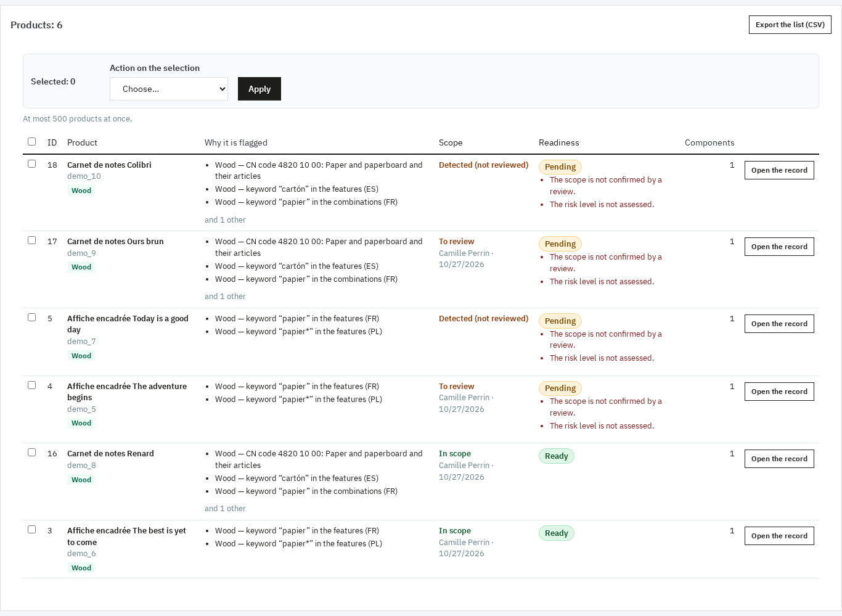Click the 'Products: 6' heading

tap(36, 25)
